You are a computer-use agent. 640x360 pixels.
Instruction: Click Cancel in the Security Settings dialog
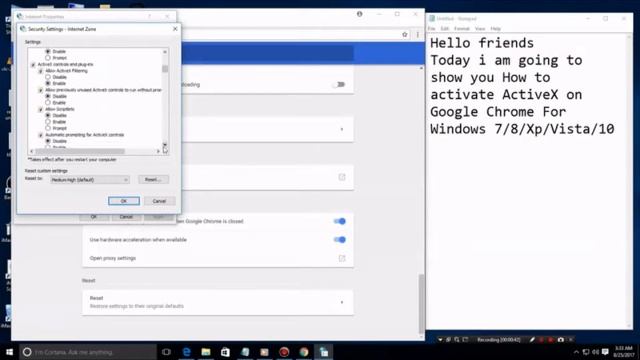[159, 201]
